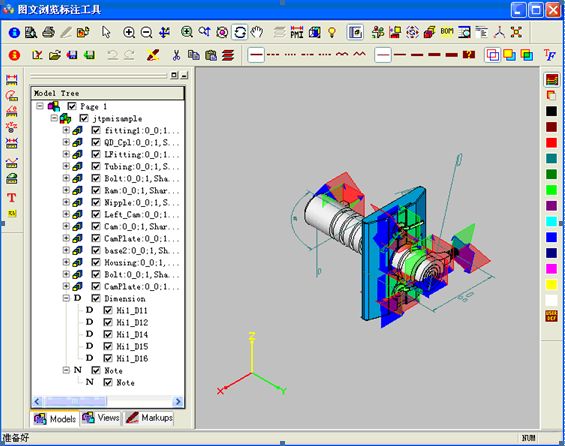Toggle the fitting1 part checkbox

[x=96, y=130]
